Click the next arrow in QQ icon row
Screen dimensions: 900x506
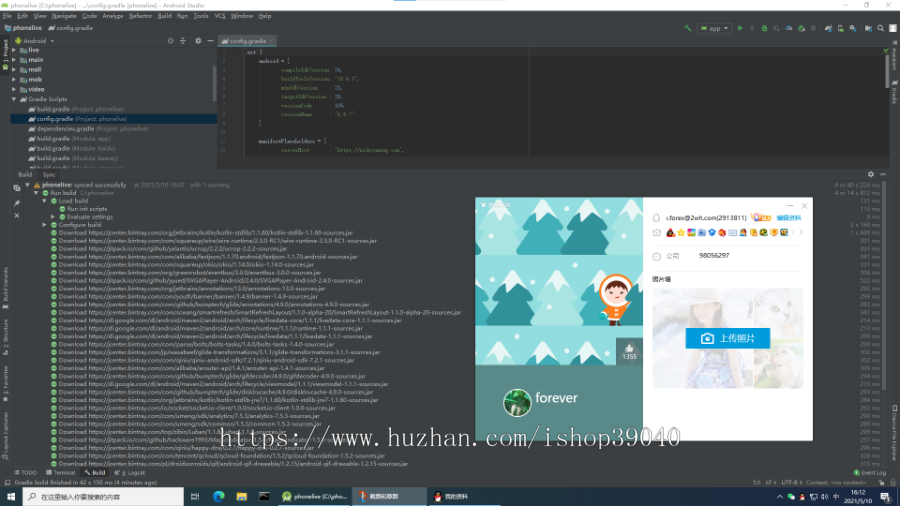coord(801,232)
